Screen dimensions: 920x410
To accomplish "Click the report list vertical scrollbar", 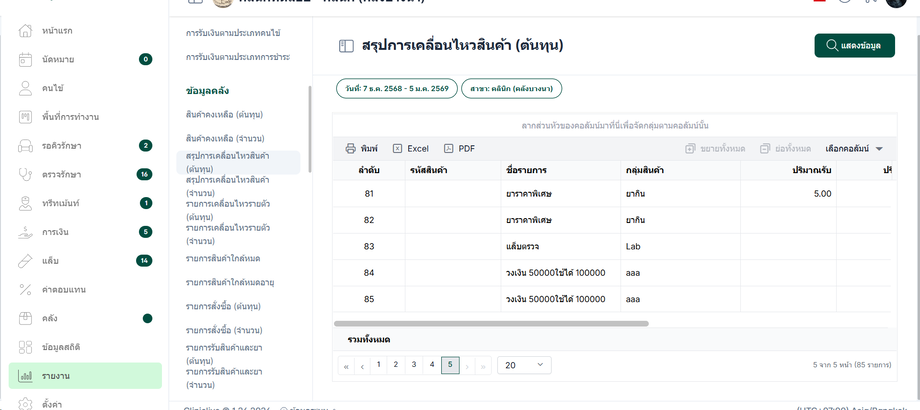I will pyautogui.click(x=310, y=129).
